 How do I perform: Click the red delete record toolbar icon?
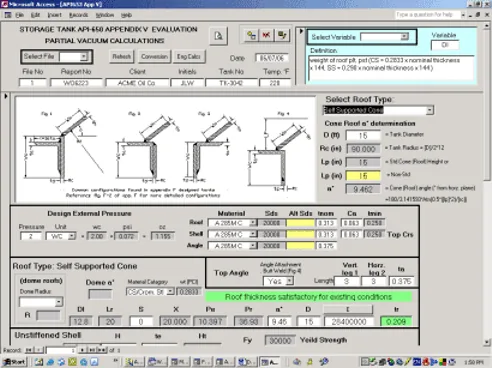(266, 35)
